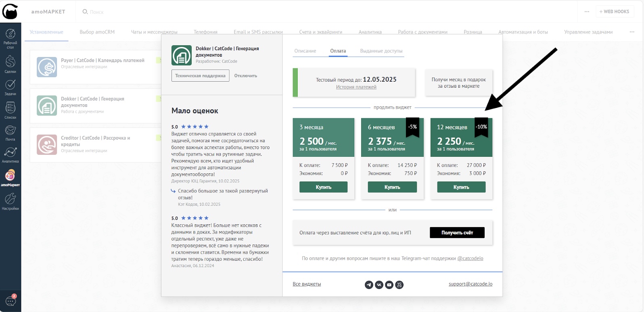Expand more categories three-dots in tab row

coord(632,32)
